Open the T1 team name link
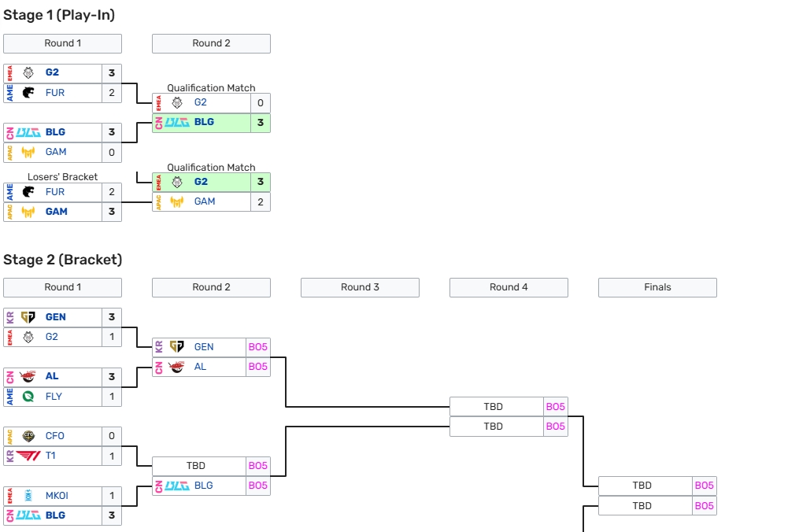799x532 pixels. pyautogui.click(x=51, y=456)
